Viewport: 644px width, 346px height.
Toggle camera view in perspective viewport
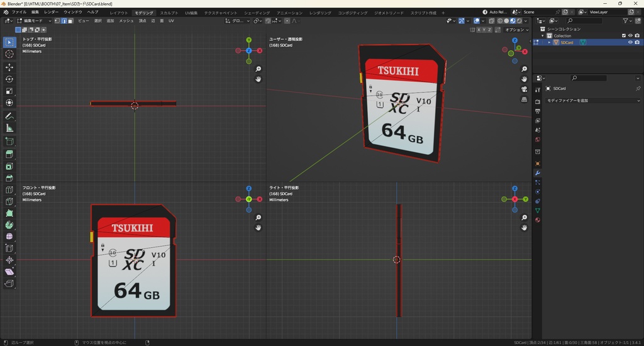[x=525, y=89]
